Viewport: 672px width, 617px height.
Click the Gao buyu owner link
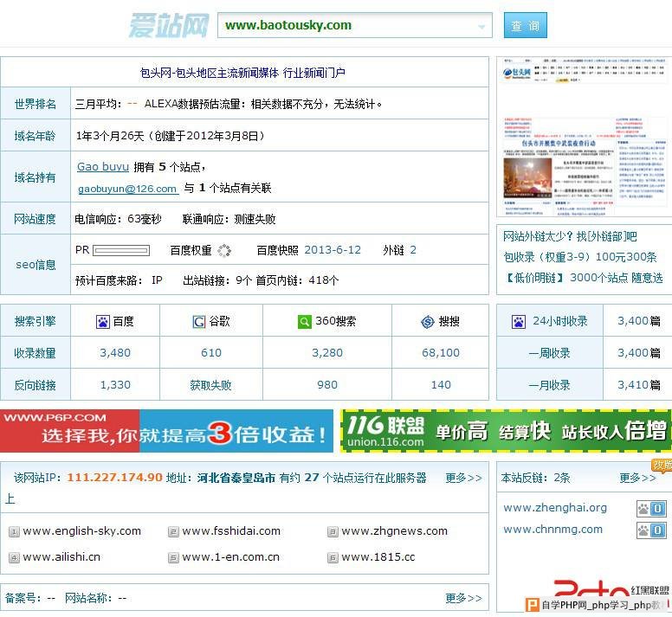103,166
